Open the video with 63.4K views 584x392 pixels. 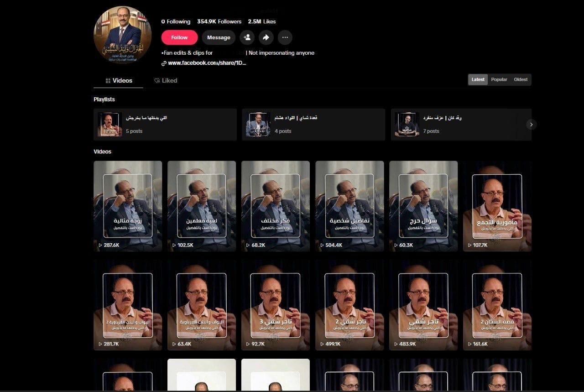click(x=202, y=305)
